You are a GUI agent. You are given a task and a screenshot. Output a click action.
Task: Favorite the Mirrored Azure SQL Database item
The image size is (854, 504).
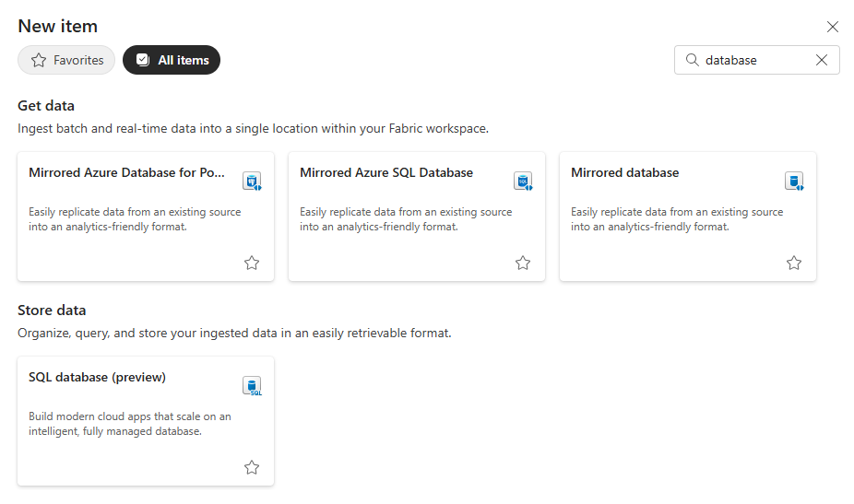point(523,263)
